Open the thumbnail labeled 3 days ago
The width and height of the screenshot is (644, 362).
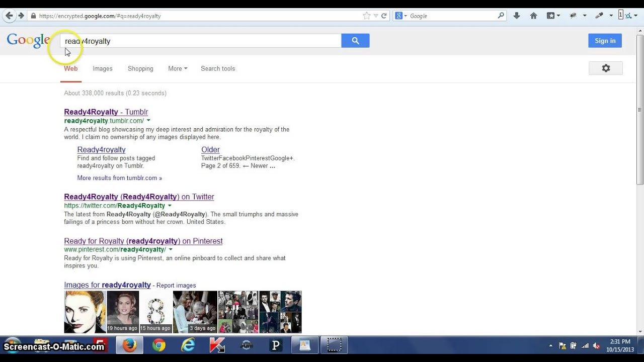pos(195,312)
